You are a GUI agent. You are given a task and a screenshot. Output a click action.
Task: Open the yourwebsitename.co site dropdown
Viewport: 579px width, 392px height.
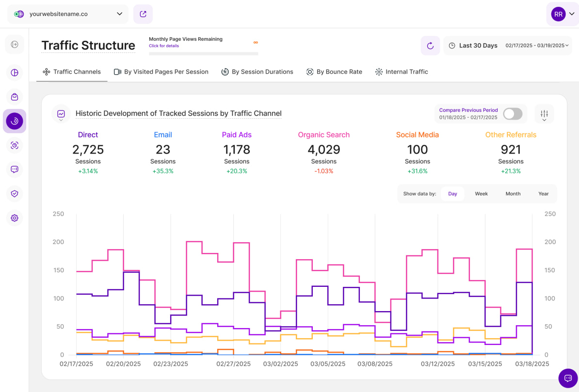point(68,14)
